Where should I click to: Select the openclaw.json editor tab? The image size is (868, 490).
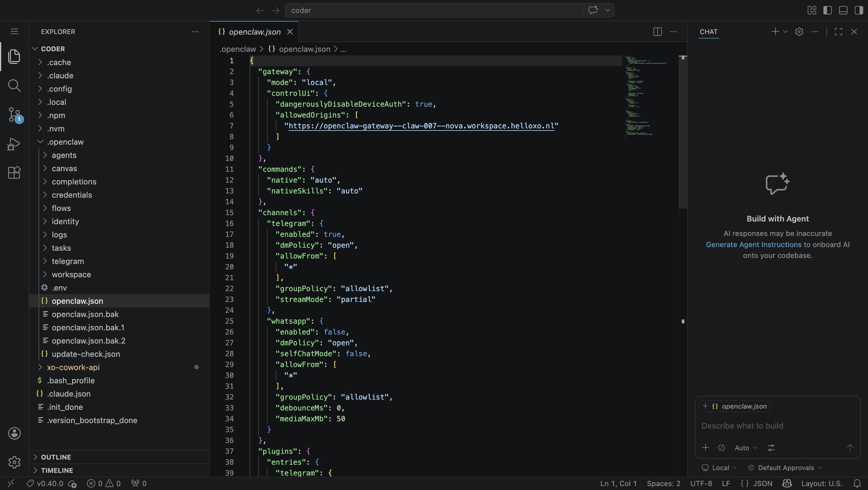tap(254, 32)
